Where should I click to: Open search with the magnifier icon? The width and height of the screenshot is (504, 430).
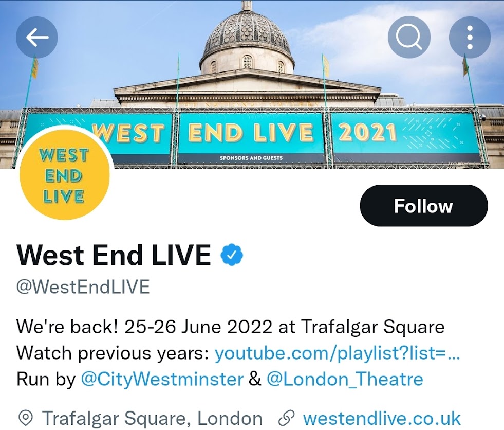tap(409, 38)
